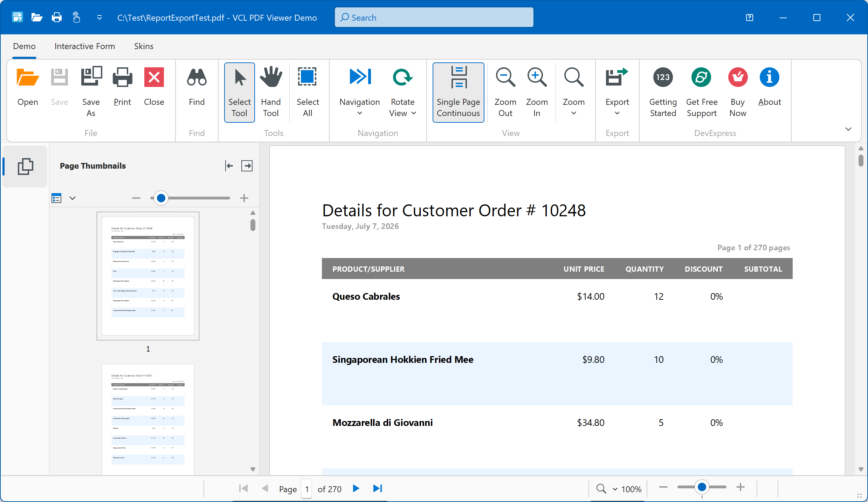Screen dimensions: 868x502
Task: Click the status bar zoom slider handle
Action: (x=702, y=487)
